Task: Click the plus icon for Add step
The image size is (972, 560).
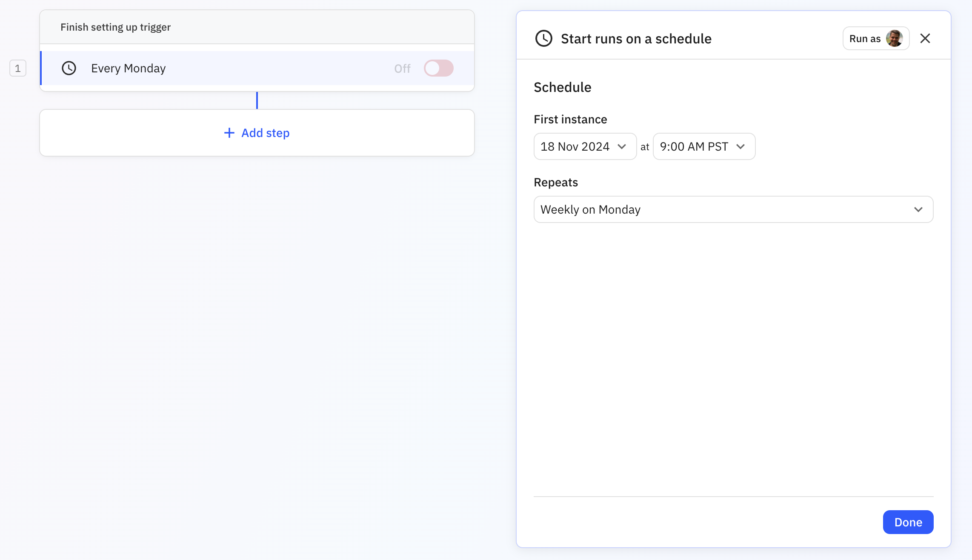Action: point(229,133)
